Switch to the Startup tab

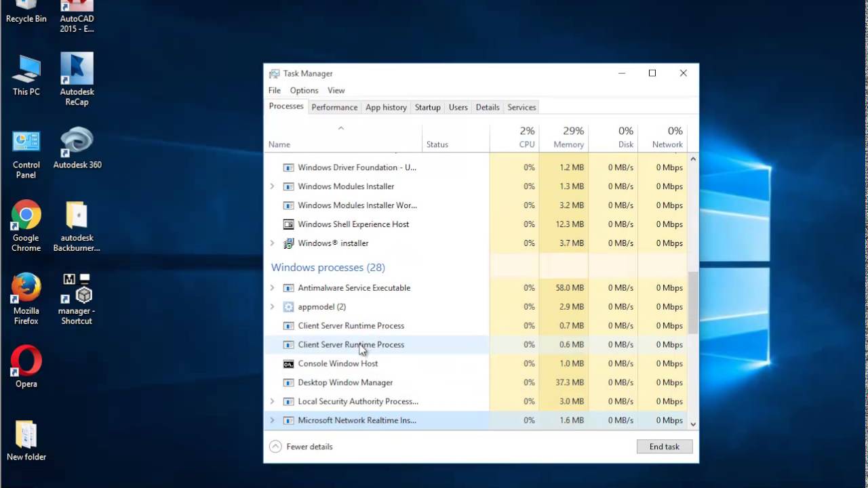(428, 107)
